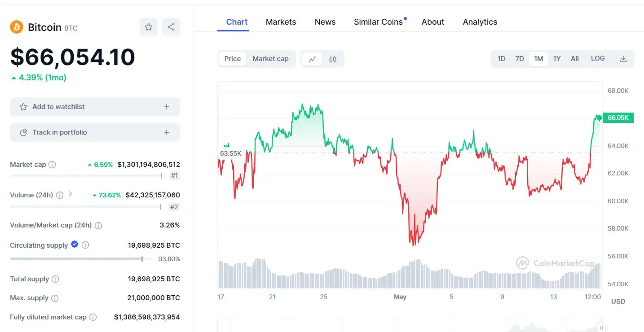This screenshot has width=644, height=332.
Task: Switch to the line chart view icon
Action: pyautogui.click(x=312, y=59)
